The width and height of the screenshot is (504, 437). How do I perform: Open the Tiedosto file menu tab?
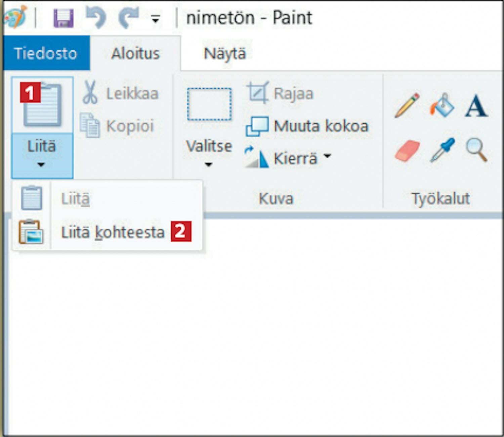click(46, 53)
